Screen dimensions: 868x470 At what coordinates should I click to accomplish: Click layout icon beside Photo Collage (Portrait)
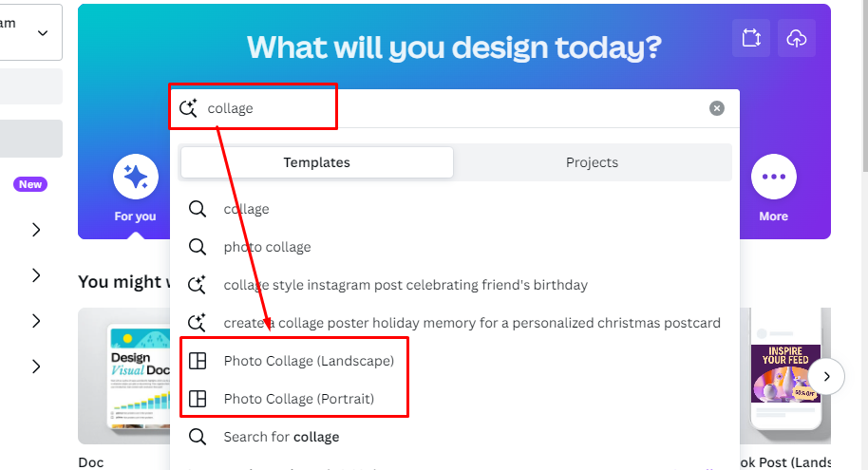(x=198, y=399)
